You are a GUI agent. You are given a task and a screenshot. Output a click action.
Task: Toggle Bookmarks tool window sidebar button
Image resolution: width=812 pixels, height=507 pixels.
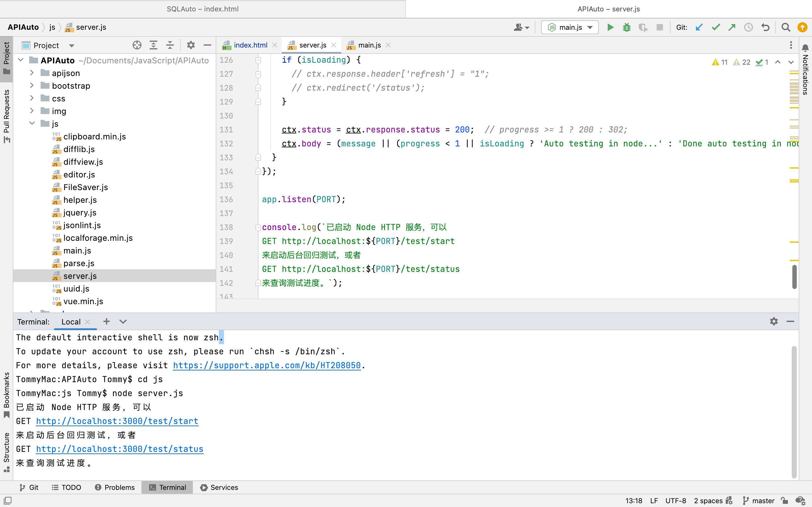pyautogui.click(x=6, y=394)
